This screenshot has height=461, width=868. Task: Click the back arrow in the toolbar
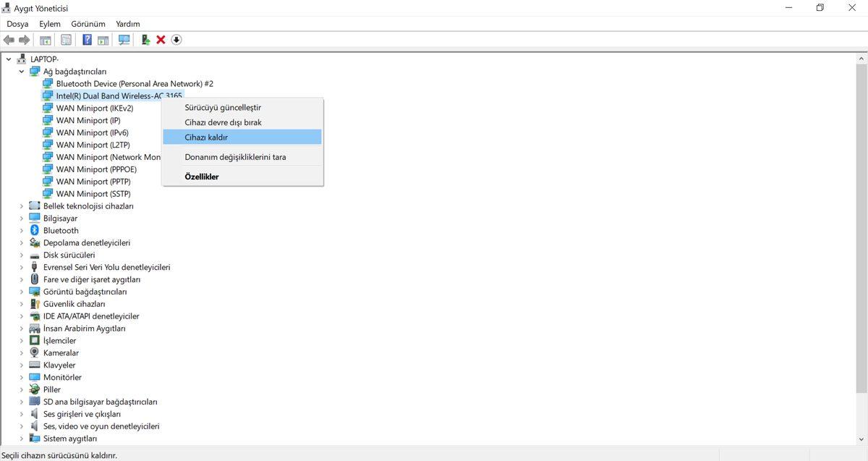coord(9,40)
